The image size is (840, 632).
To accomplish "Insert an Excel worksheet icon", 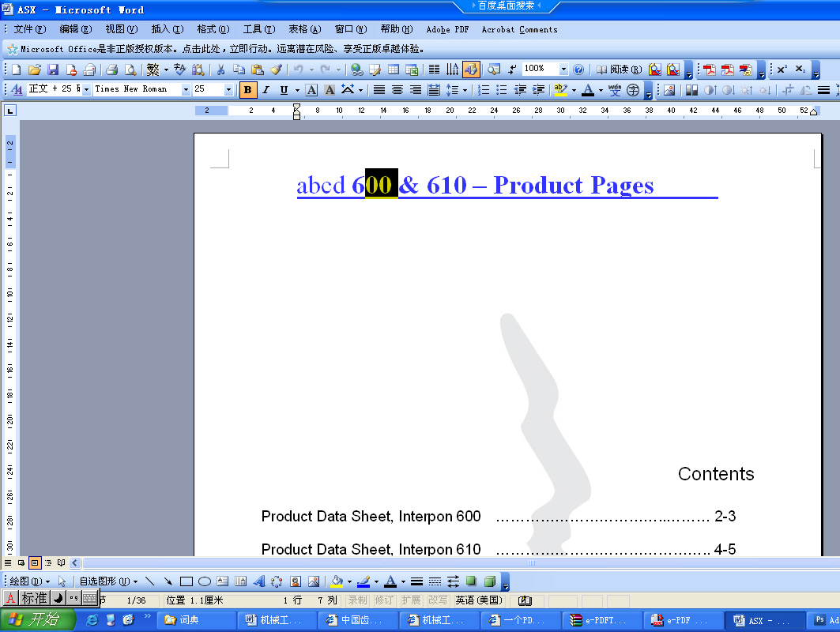I will click(x=412, y=70).
